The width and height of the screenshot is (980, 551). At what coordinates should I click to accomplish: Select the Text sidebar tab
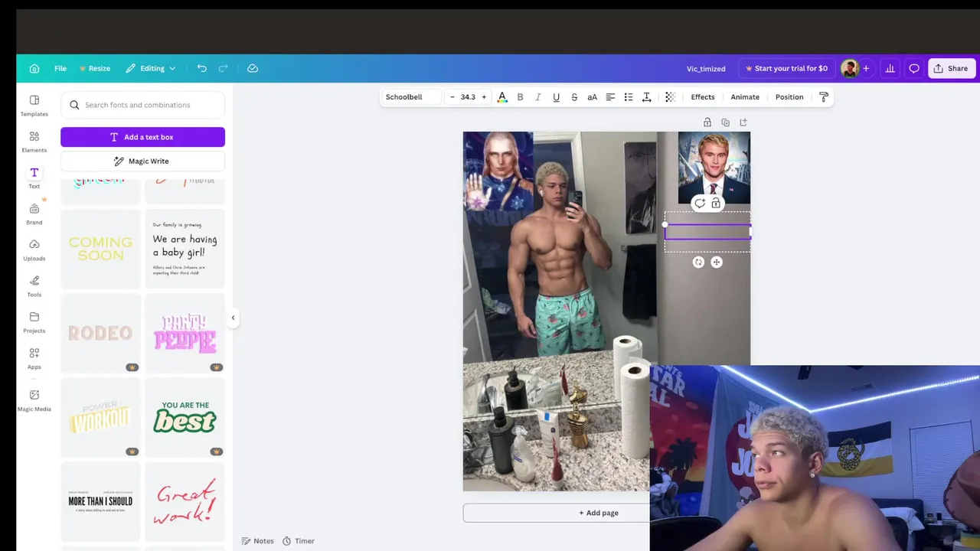click(34, 178)
